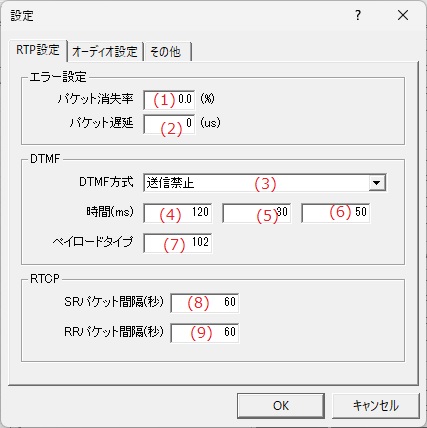Close the 設定 dialog window
427x428 pixels.
(x=403, y=15)
